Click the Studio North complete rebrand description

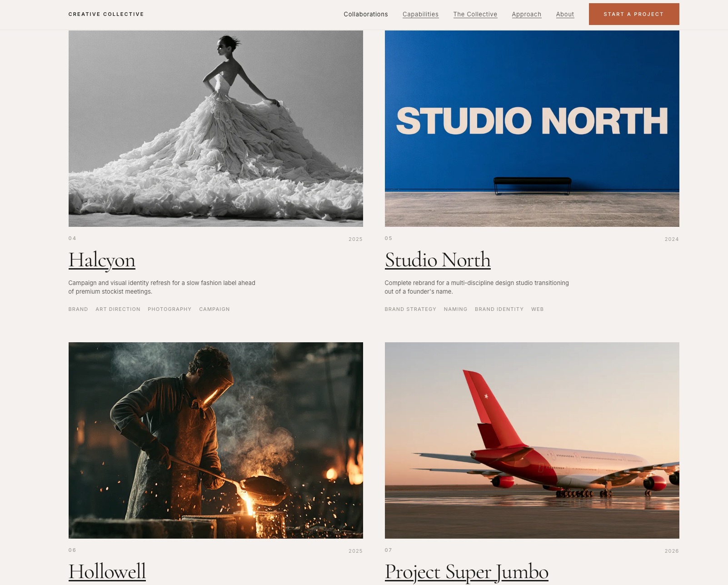pyautogui.click(x=477, y=287)
